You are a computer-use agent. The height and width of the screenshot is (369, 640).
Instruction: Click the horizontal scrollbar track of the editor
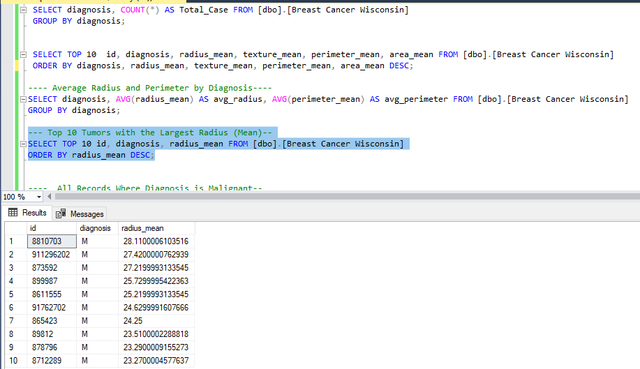(x=347, y=197)
